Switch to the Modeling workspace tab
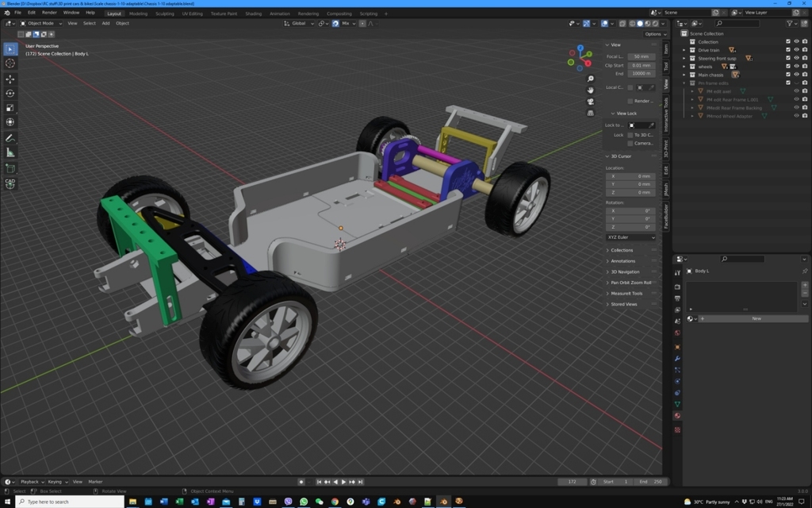This screenshot has width=812, height=508. click(x=139, y=13)
